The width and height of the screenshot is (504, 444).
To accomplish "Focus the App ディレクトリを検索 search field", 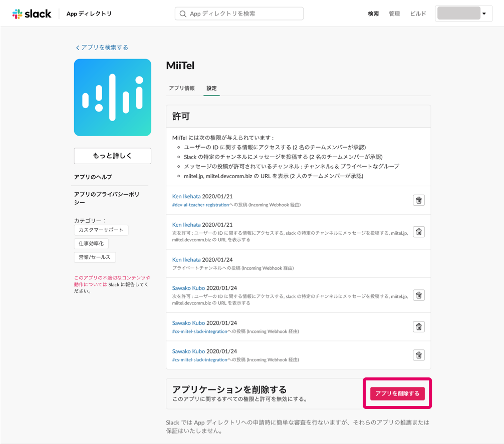I will coord(239,14).
